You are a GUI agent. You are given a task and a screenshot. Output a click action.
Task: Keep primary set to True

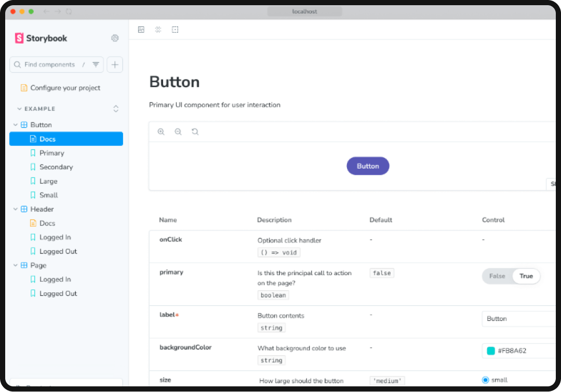pyautogui.click(x=526, y=276)
